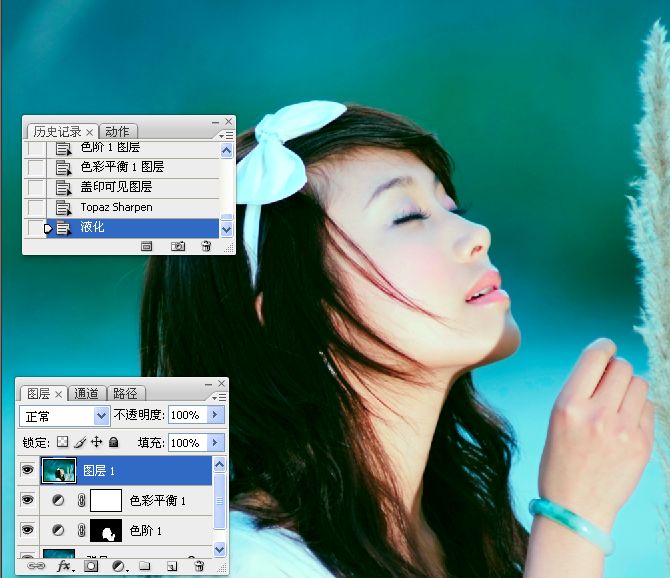
Task: Create new document from current history state
Action: (146, 245)
